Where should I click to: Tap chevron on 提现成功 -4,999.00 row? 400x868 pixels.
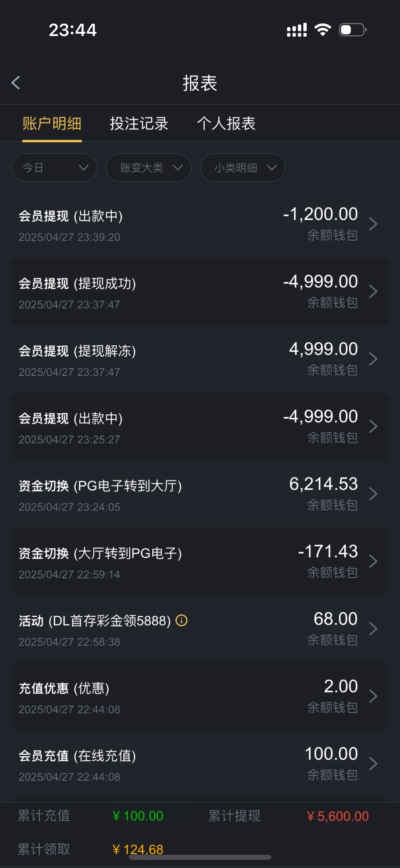tap(373, 291)
